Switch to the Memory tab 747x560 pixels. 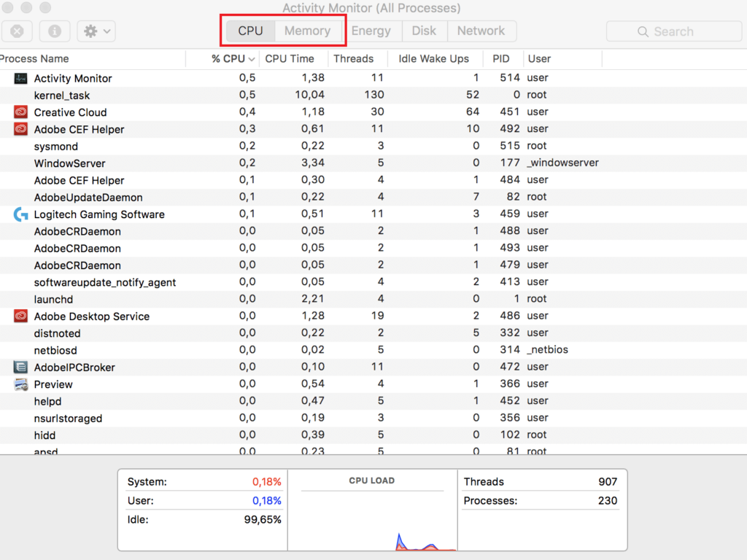point(308,31)
